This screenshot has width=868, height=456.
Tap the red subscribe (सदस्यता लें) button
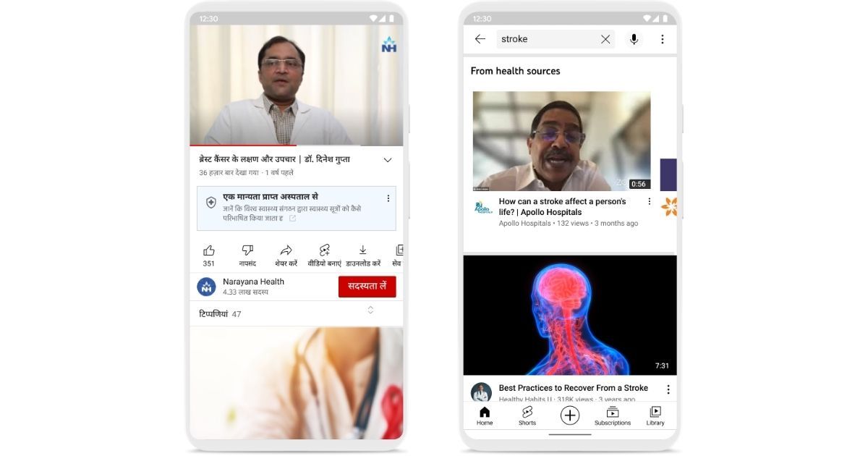[367, 287]
